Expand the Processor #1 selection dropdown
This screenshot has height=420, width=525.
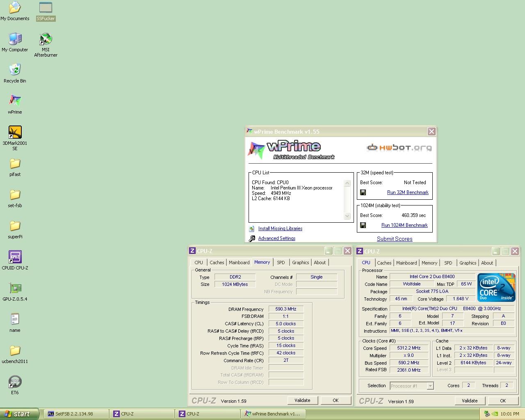click(x=430, y=386)
